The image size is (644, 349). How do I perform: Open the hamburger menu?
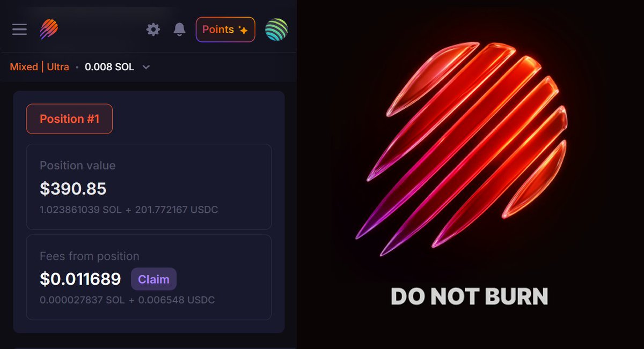pyautogui.click(x=19, y=29)
